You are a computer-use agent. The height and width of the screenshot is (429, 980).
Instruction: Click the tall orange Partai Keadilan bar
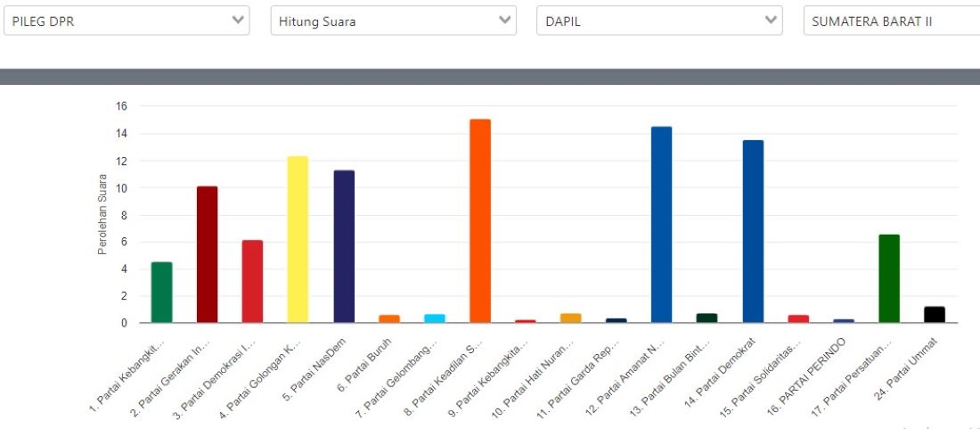pyautogui.click(x=480, y=221)
